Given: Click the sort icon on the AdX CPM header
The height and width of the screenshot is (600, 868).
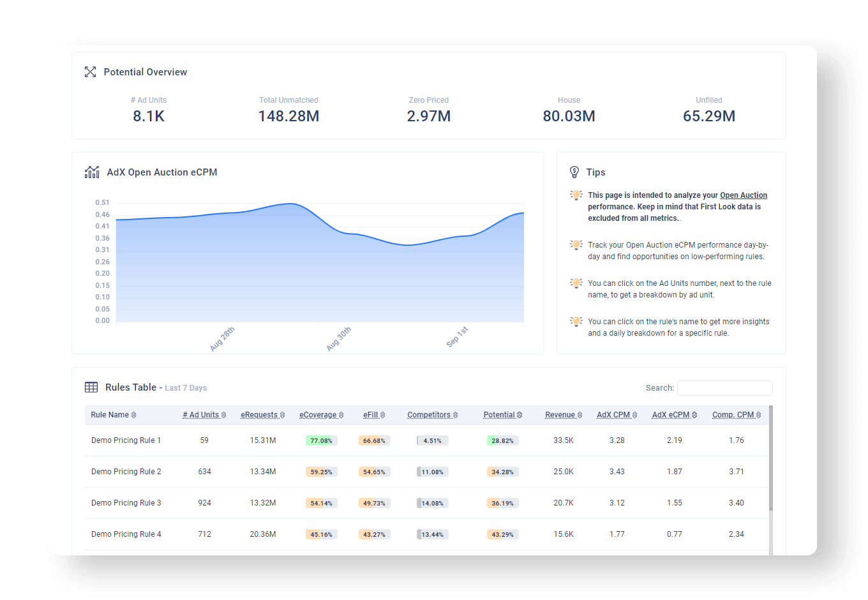Looking at the screenshot, I should pos(634,414).
